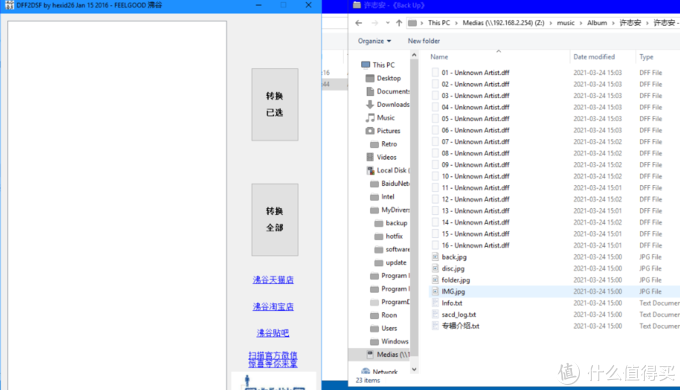Open Documents icon in navigation pane

click(x=370, y=92)
